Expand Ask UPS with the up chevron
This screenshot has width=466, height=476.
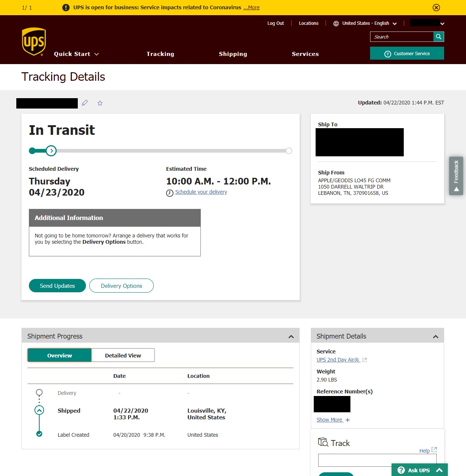(439, 470)
